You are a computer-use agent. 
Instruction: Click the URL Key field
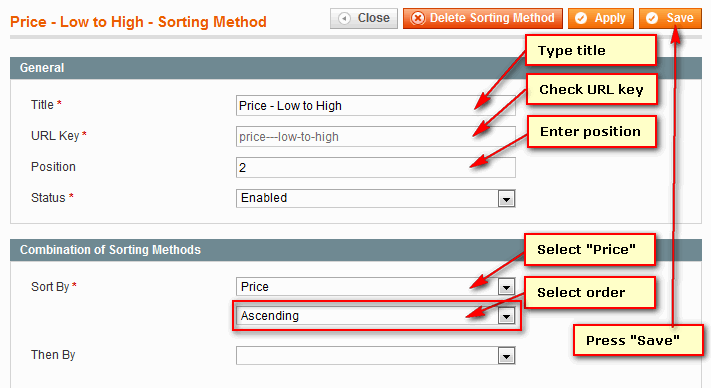(x=375, y=136)
